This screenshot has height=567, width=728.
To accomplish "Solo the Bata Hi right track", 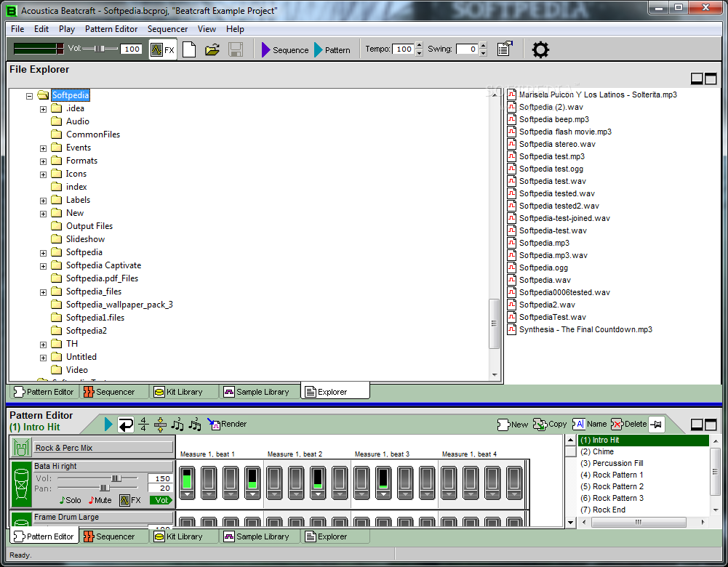I will point(70,500).
